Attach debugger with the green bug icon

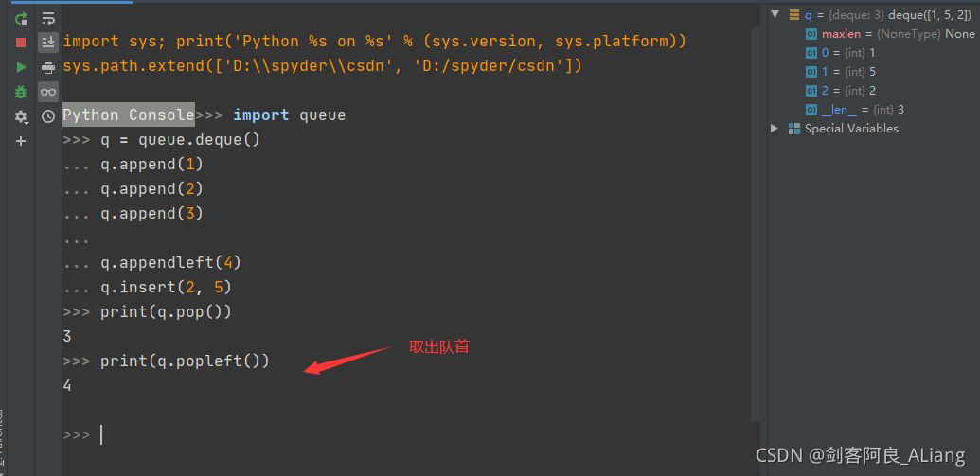[21, 92]
